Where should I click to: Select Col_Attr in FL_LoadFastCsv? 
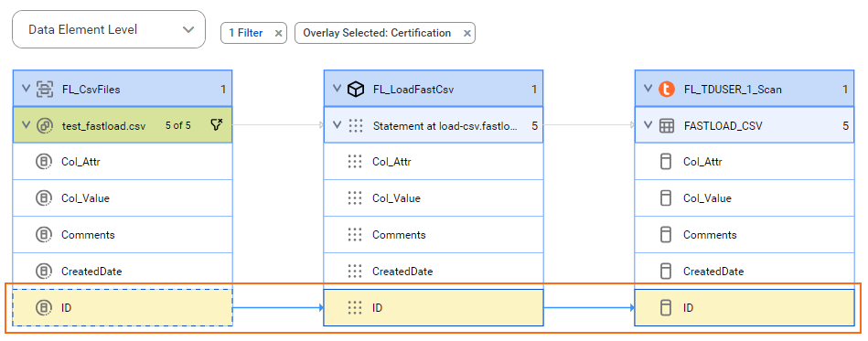[x=434, y=162]
